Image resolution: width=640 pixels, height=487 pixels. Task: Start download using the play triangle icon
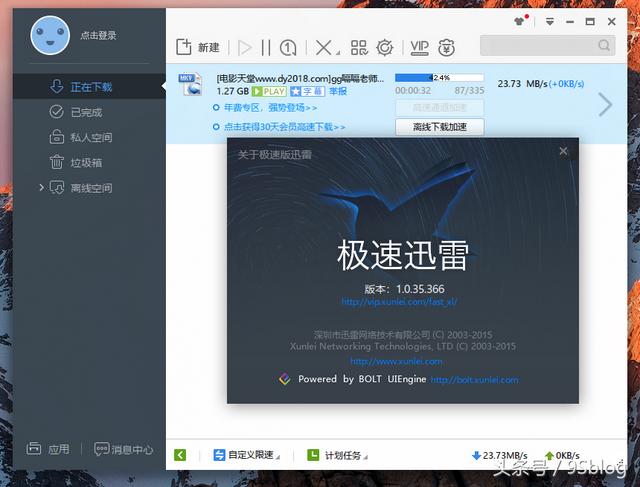tap(244, 48)
